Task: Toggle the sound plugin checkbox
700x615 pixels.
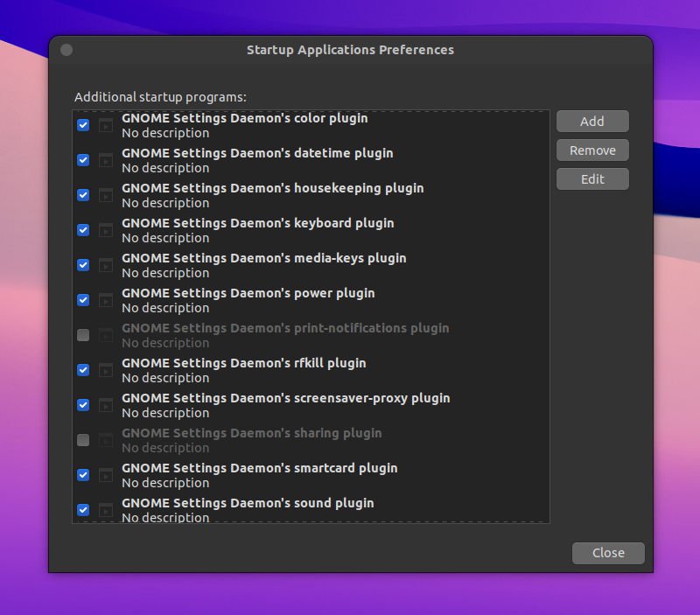Action: click(83, 510)
